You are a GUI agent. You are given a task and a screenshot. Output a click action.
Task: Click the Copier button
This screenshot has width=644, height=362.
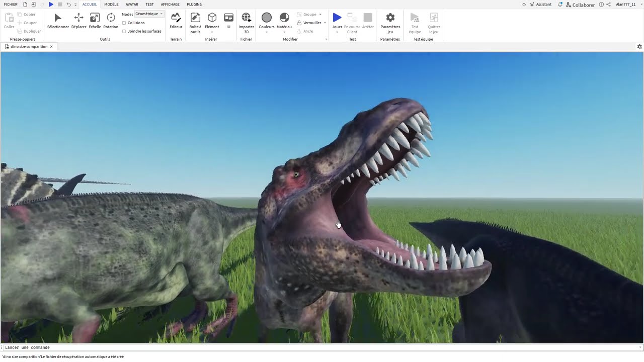[26, 15]
